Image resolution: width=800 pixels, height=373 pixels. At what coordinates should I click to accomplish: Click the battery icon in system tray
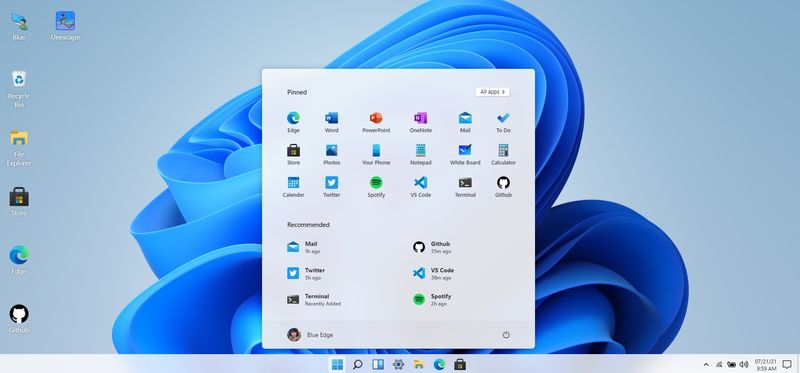pos(731,364)
